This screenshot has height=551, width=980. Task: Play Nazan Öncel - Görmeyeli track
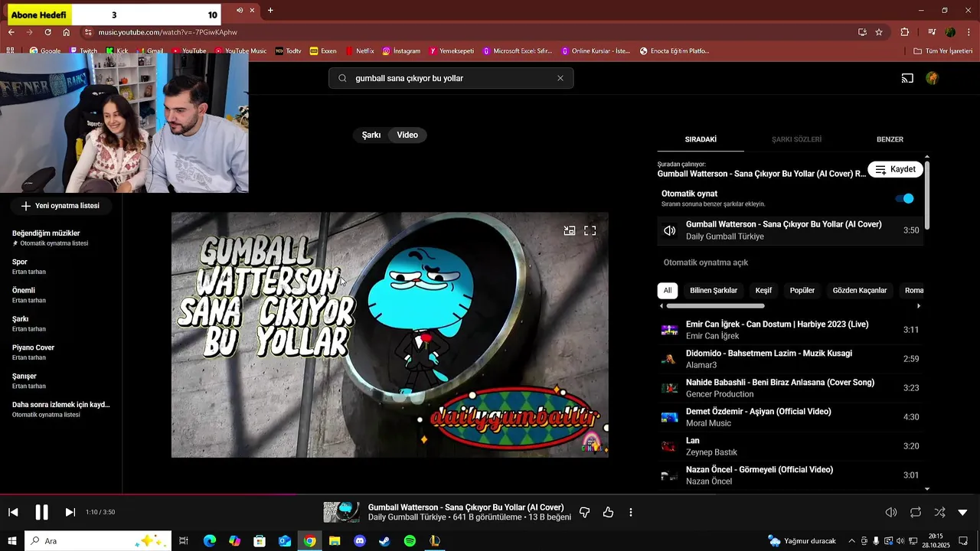(789, 475)
